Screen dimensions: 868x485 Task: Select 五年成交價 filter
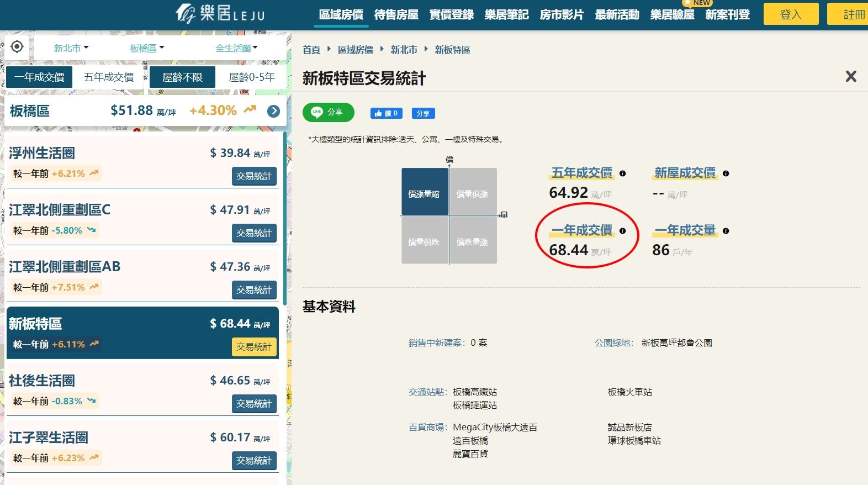click(109, 77)
